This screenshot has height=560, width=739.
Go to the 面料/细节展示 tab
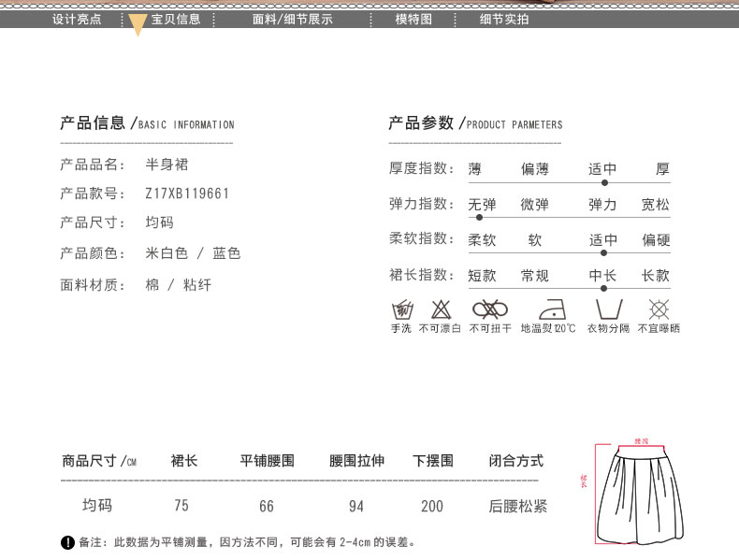[293, 19]
